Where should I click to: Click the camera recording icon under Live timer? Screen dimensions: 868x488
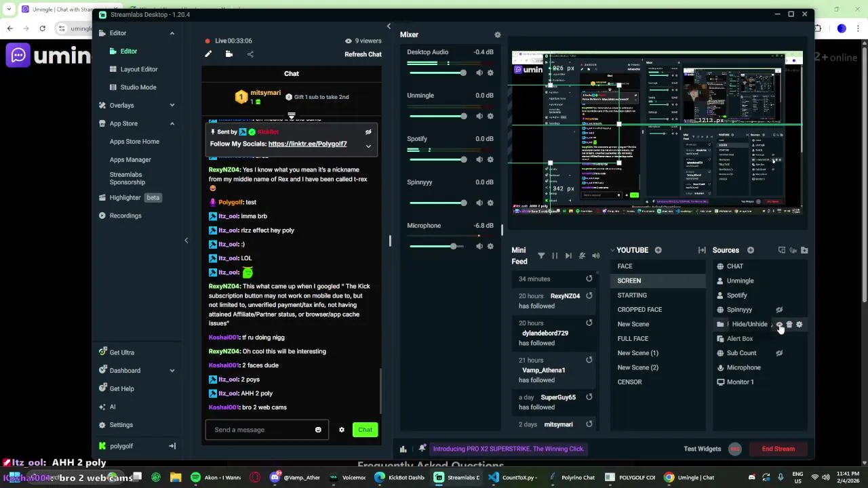click(x=229, y=54)
